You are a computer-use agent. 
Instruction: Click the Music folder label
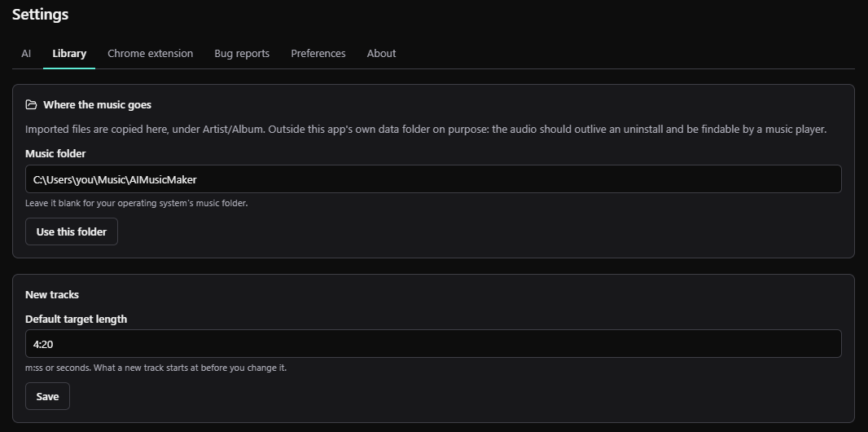55,153
